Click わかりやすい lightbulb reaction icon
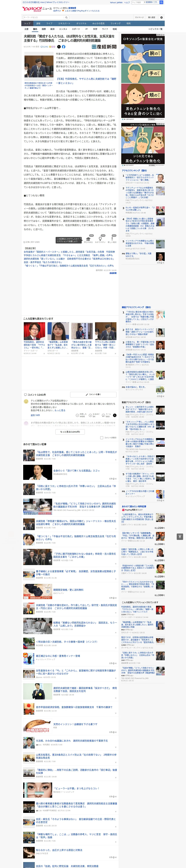186x868 pixels. (100, 239)
